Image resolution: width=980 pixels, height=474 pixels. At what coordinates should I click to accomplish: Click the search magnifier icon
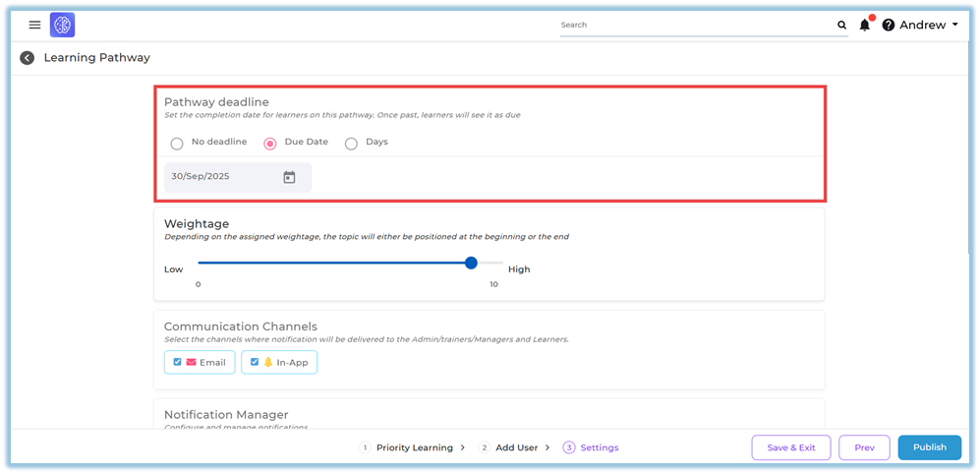click(841, 26)
